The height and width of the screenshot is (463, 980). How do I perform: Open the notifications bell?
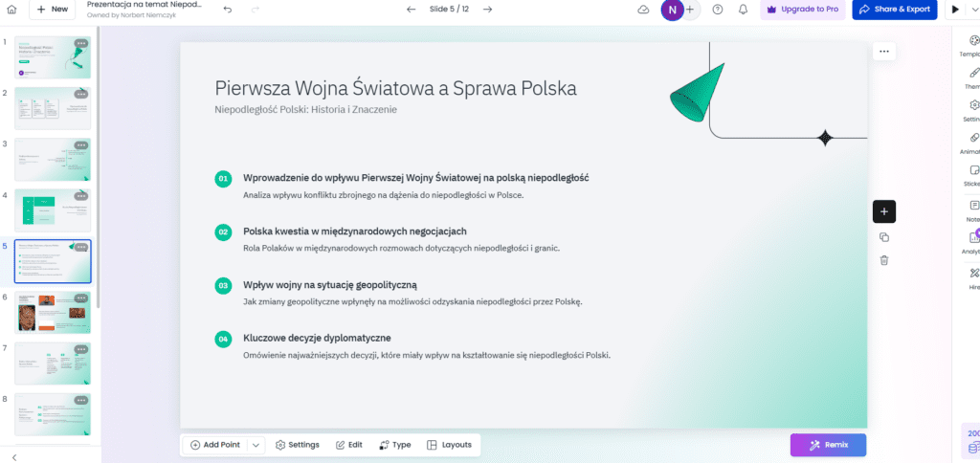point(743,9)
